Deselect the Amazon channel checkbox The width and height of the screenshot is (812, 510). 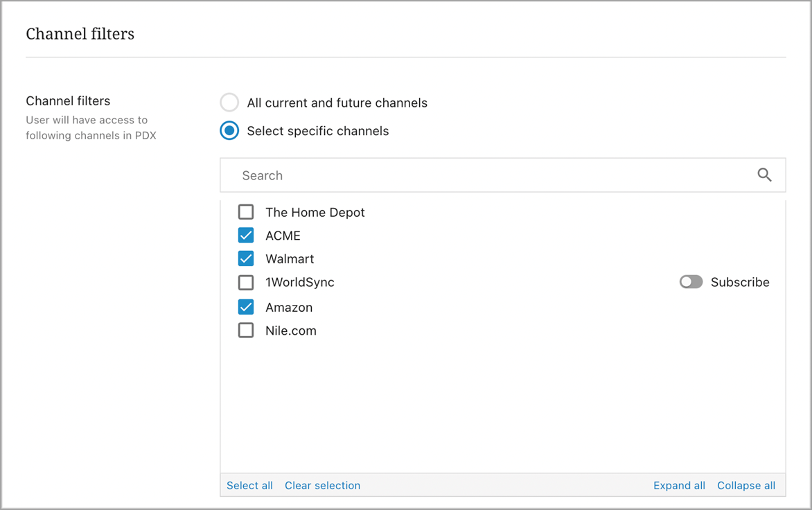coord(246,307)
